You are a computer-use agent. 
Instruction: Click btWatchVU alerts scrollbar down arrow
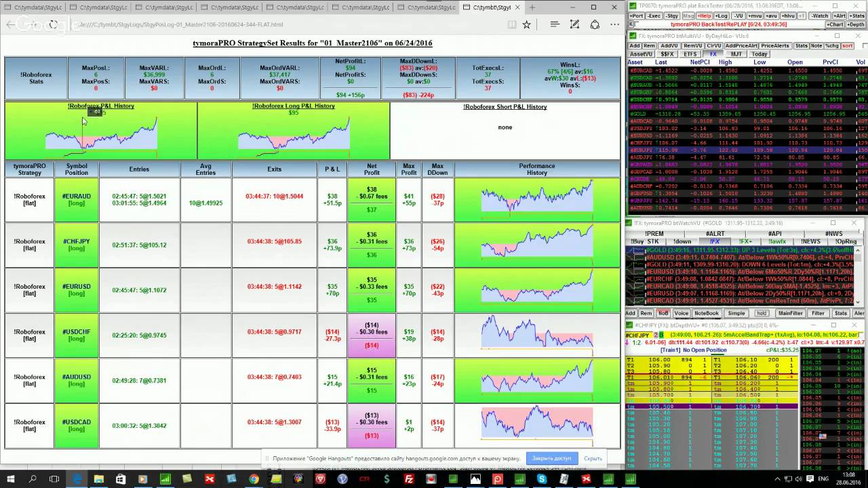point(858,302)
